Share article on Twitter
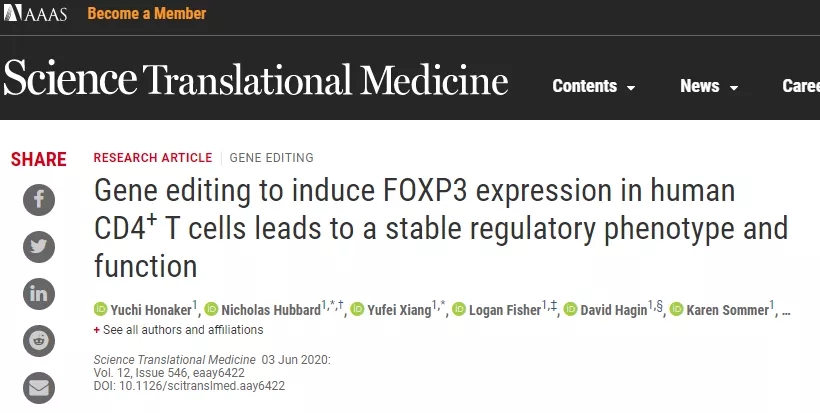The image size is (820, 413). click(x=39, y=246)
